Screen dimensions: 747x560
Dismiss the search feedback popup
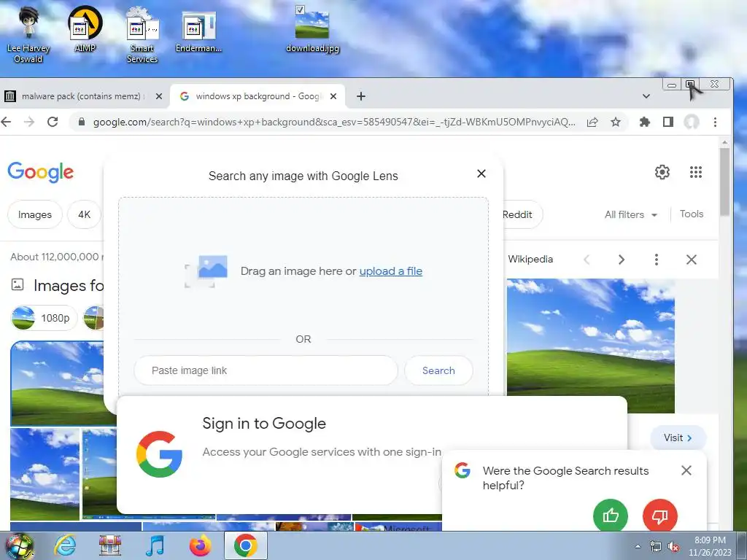686,470
